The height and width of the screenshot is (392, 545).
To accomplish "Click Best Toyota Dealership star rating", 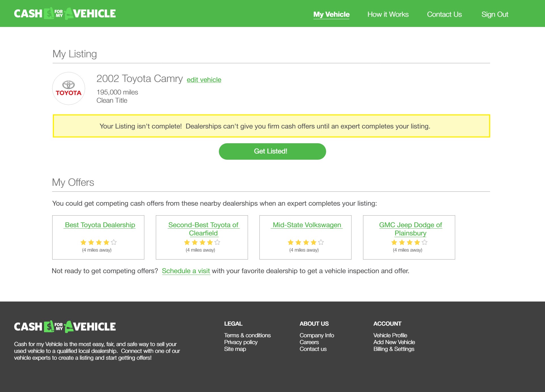I will click(x=98, y=242).
